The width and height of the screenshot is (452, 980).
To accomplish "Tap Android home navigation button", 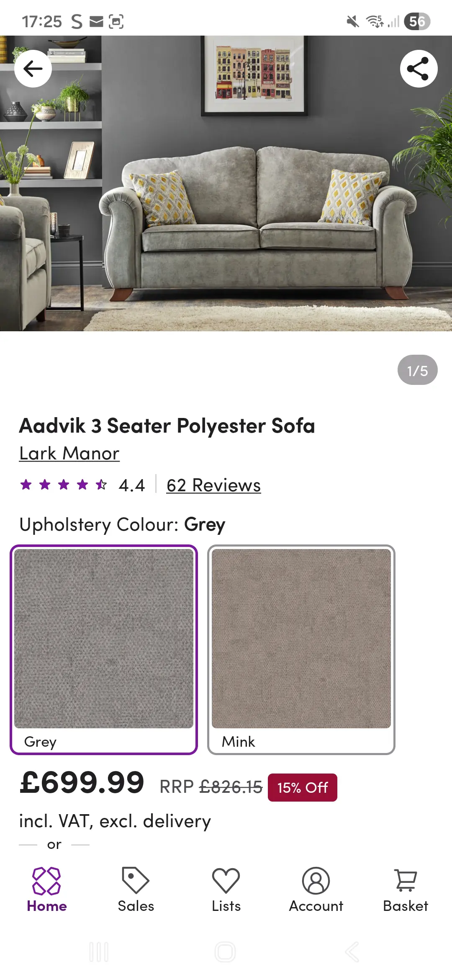I will 225,952.
